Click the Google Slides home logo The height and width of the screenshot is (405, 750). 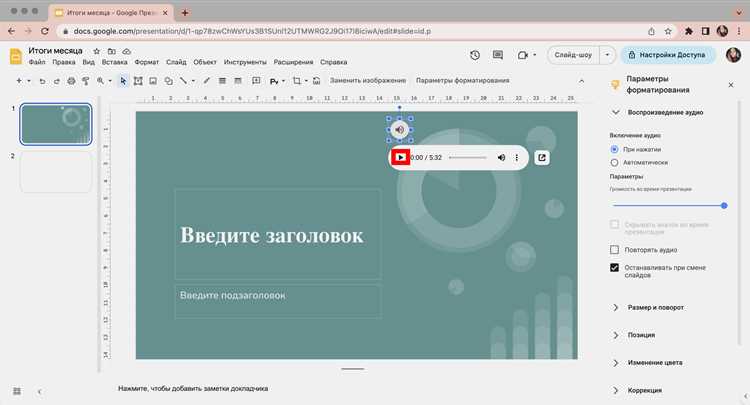point(16,56)
